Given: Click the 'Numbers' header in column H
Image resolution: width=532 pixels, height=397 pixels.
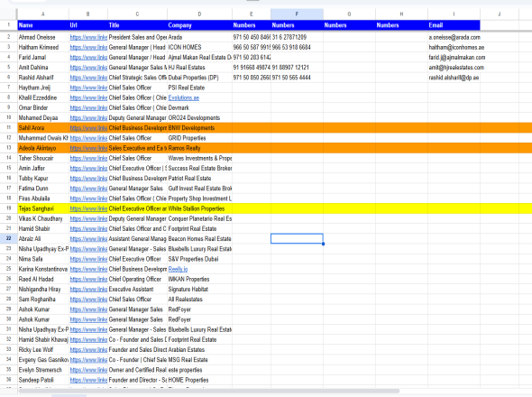Looking at the screenshot, I should (x=402, y=25).
